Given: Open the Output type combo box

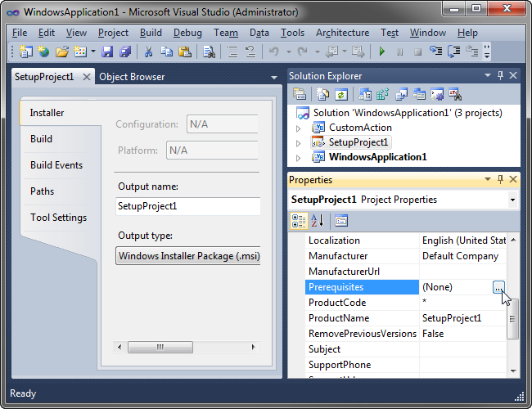Looking at the screenshot, I should click(x=188, y=256).
